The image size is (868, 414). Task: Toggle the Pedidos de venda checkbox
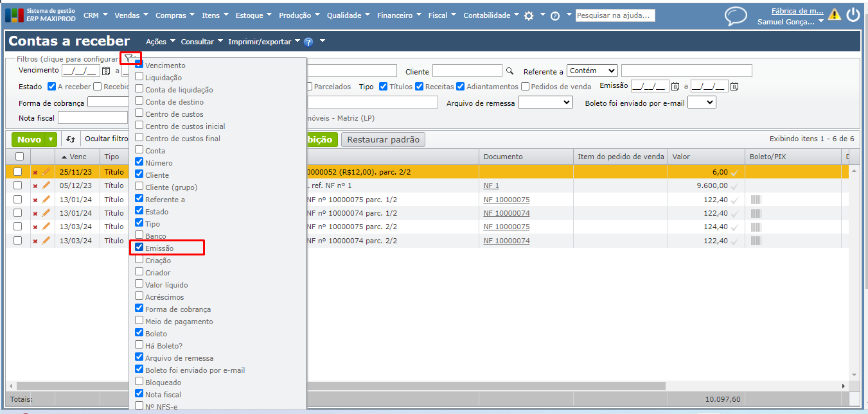(x=526, y=87)
